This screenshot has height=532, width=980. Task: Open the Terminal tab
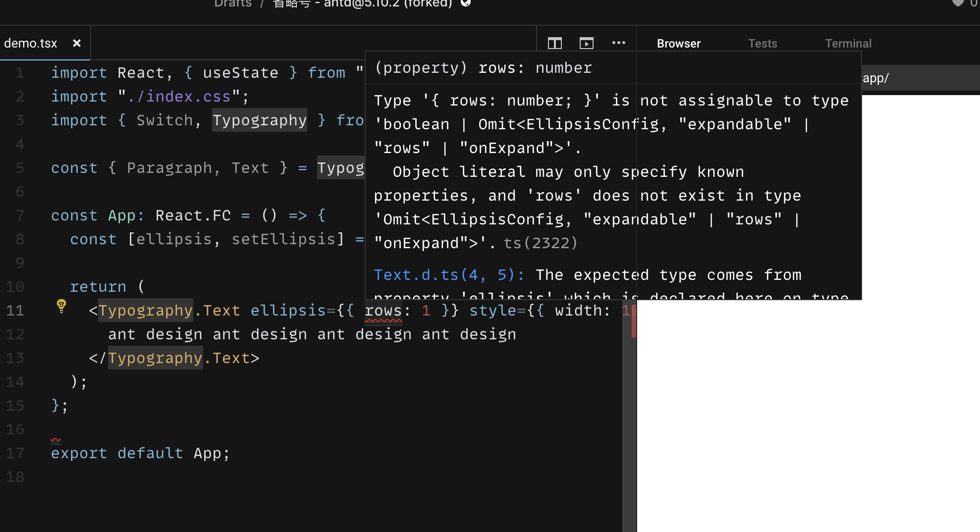pos(848,43)
